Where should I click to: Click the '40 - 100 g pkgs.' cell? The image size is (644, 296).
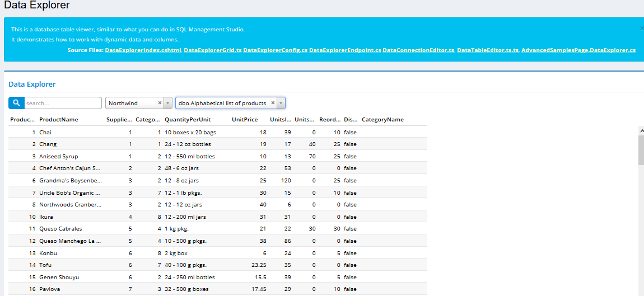186,265
